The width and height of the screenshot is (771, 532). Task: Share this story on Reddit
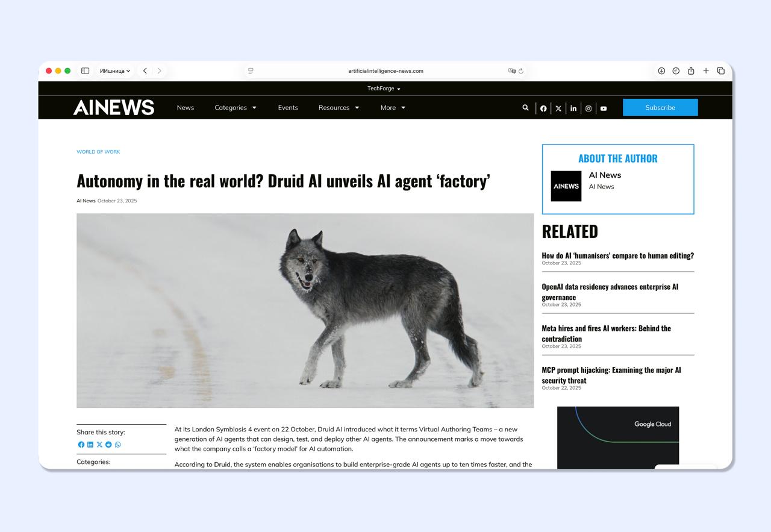pos(108,445)
